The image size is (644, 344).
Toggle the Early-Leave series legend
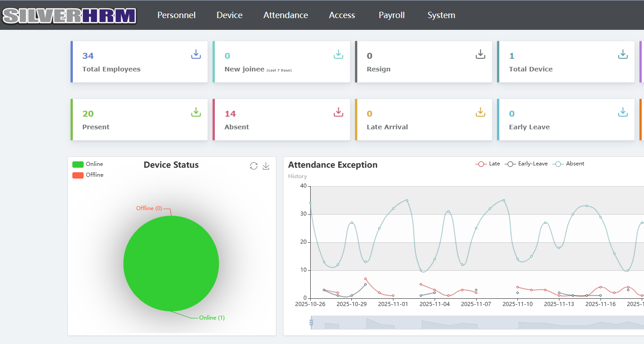click(x=526, y=164)
